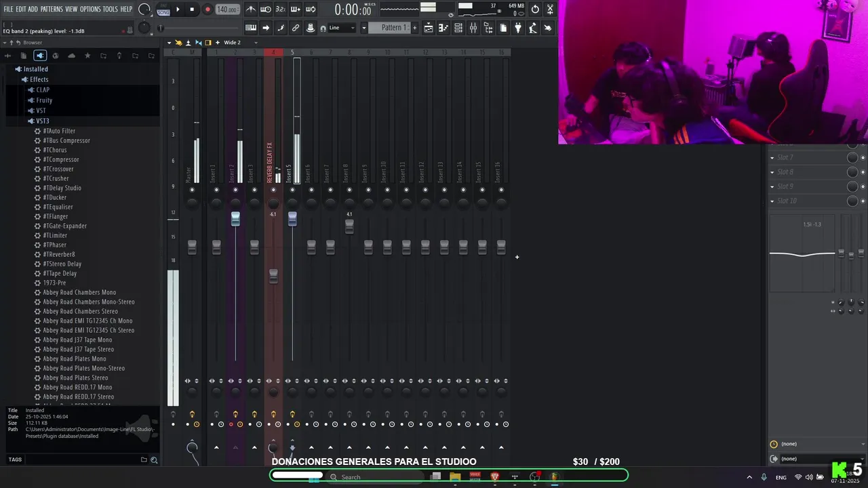Toggle typing keyboard to piano icon
868x488 pixels.
(x=251, y=28)
